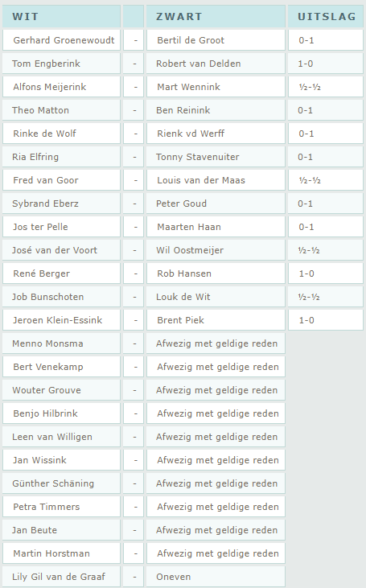Click the Günther Schäning cell
Screen dimensions: 366x588
[61, 483]
